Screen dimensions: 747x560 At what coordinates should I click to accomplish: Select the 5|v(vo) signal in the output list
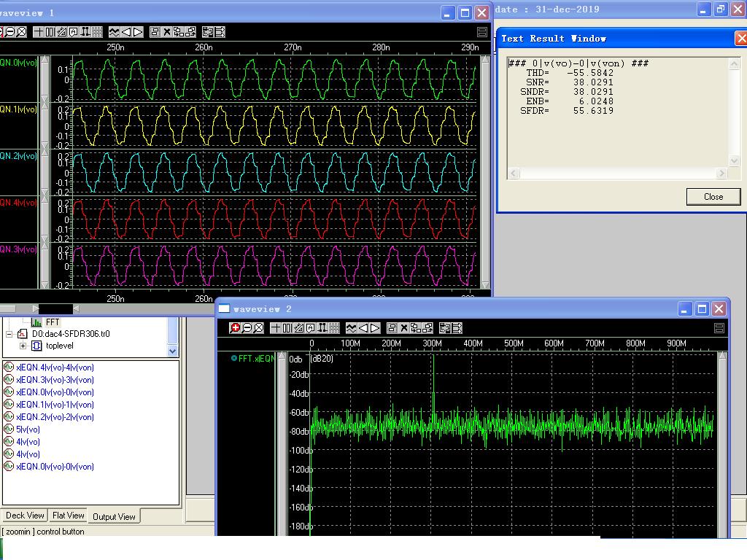(28, 429)
